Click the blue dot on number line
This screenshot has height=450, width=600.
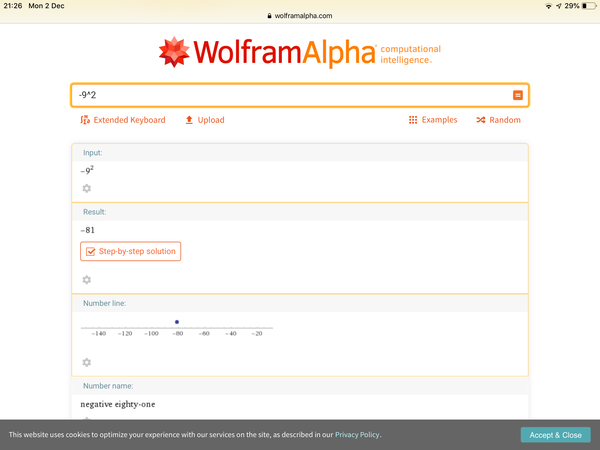pyautogui.click(x=177, y=322)
